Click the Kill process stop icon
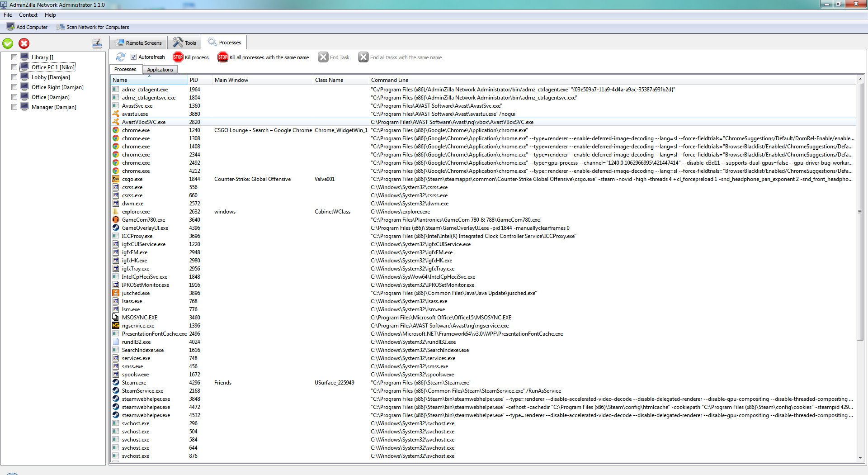The image size is (868, 475). point(178,57)
